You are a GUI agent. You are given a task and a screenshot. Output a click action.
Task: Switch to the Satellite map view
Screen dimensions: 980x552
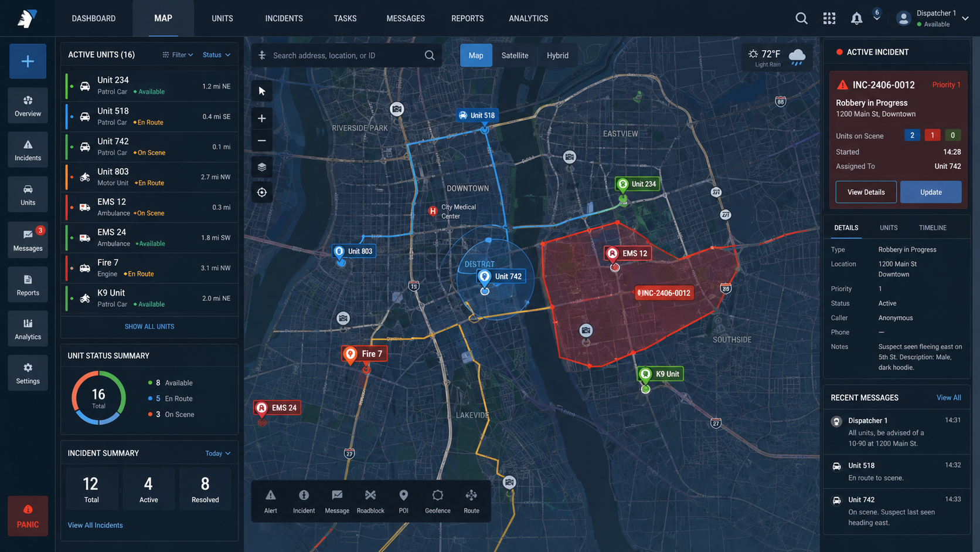pos(515,55)
